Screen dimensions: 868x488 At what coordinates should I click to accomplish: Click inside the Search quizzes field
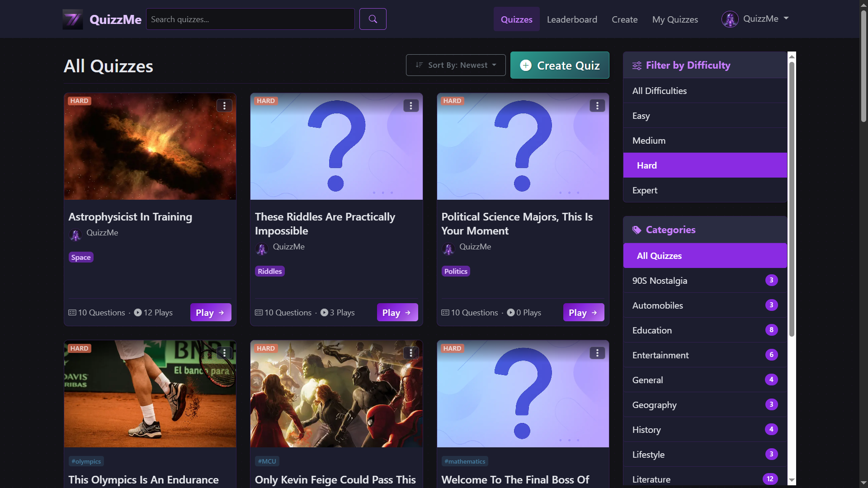pyautogui.click(x=250, y=19)
